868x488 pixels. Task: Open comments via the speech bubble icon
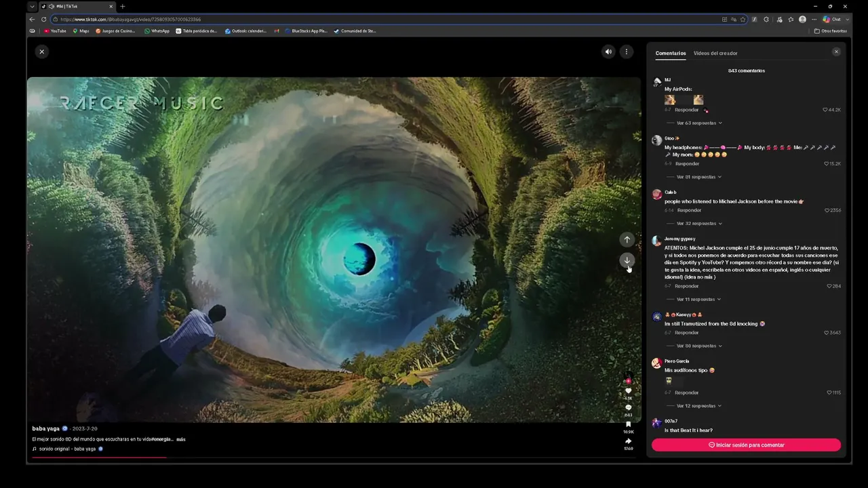pos(628,407)
